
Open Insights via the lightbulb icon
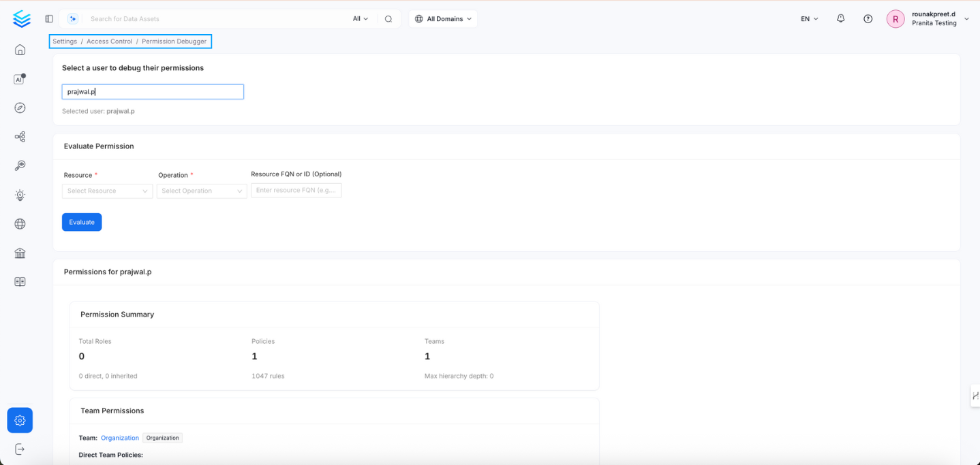pos(20,195)
